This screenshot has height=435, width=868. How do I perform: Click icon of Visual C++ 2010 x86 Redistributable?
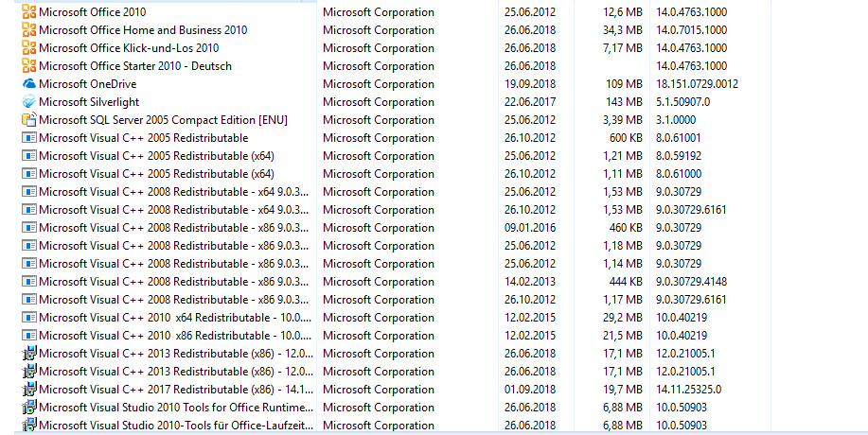click(x=28, y=335)
